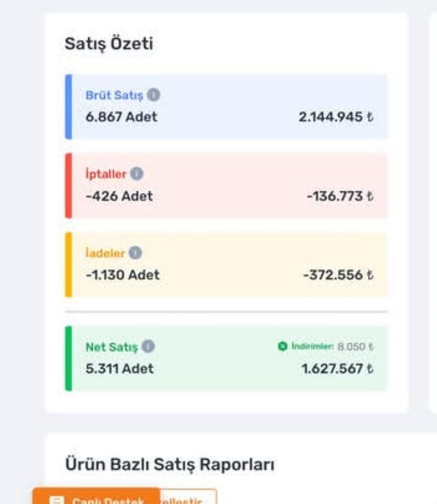Image resolution: width=437 pixels, height=504 pixels.
Task: Click the info icon next to Net Satış
Action: pos(148,347)
